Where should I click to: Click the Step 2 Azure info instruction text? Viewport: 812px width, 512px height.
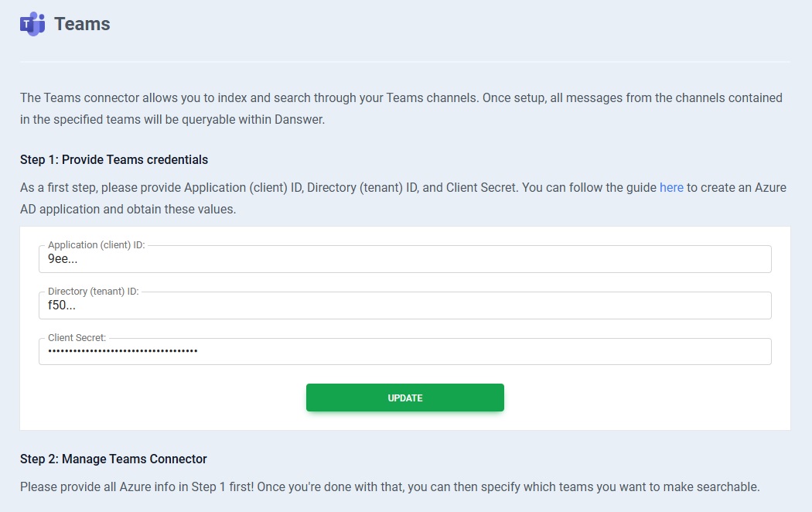[x=390, y=487]
